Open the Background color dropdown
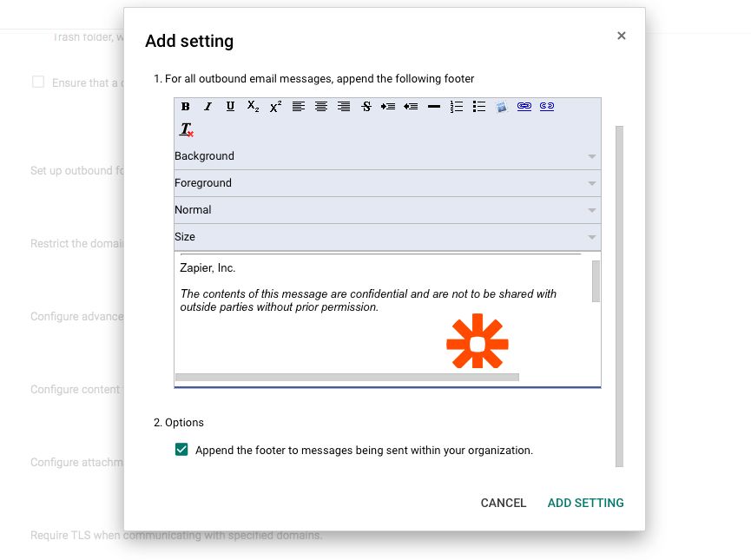The height and width of the screenshot is (560, 751). point(386,156)
